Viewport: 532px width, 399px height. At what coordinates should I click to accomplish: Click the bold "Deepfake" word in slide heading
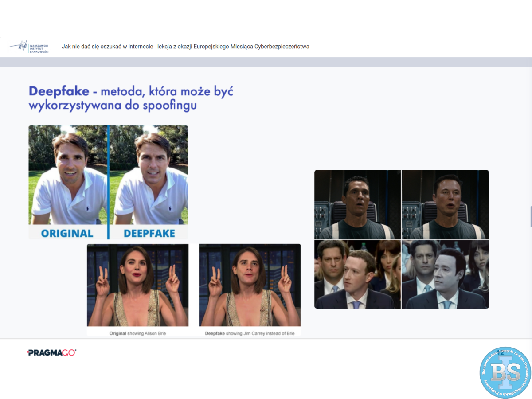(59, 91)
